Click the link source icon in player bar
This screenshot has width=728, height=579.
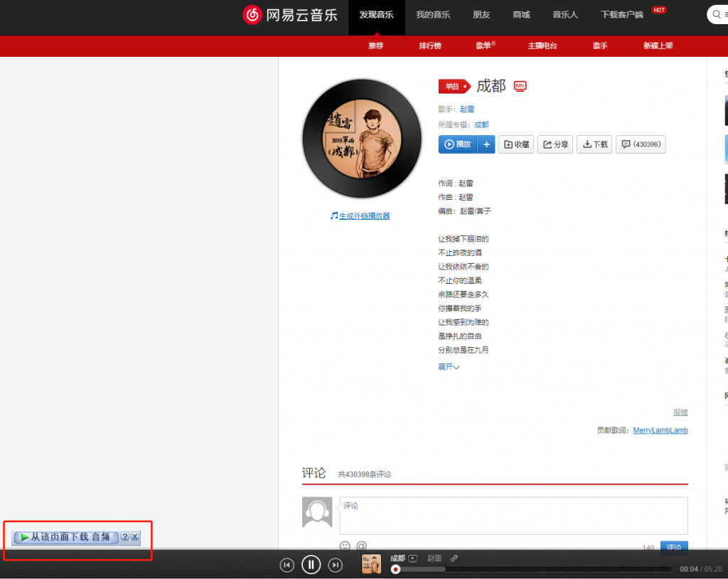click(454, 558)
